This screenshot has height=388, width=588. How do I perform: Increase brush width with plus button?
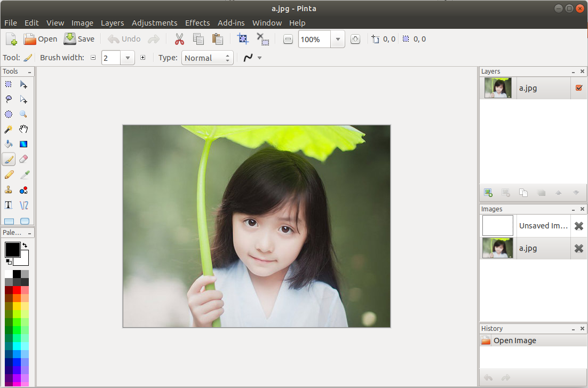click(x=143, y=58)
